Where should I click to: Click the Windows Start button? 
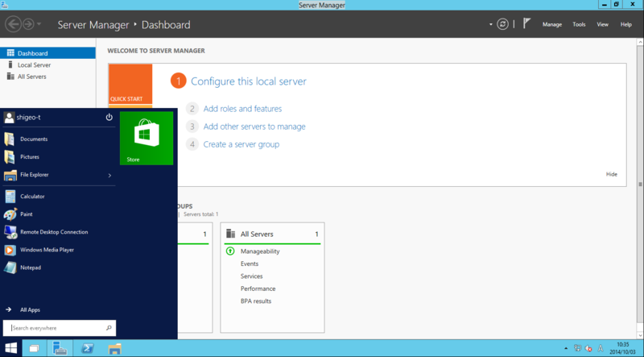(x=10, y=348)
